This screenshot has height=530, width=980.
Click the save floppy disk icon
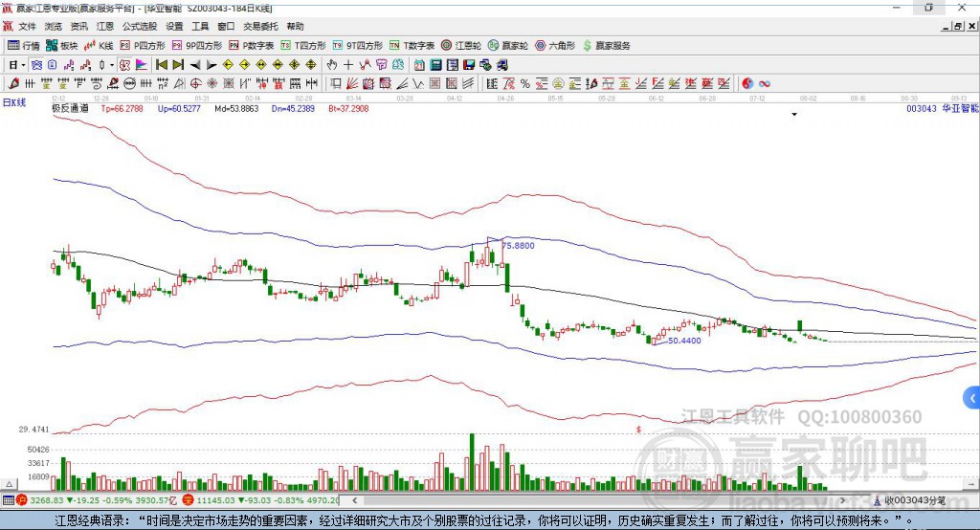[x=469, y=65]
